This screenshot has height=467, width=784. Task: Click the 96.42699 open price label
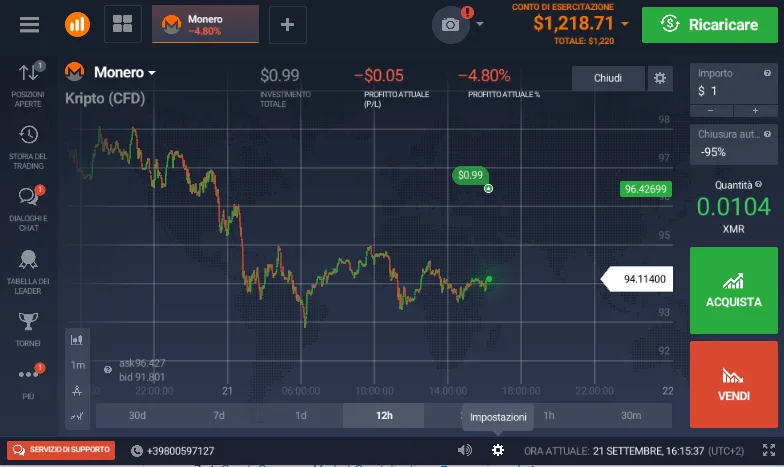click(x=646, y=189)
